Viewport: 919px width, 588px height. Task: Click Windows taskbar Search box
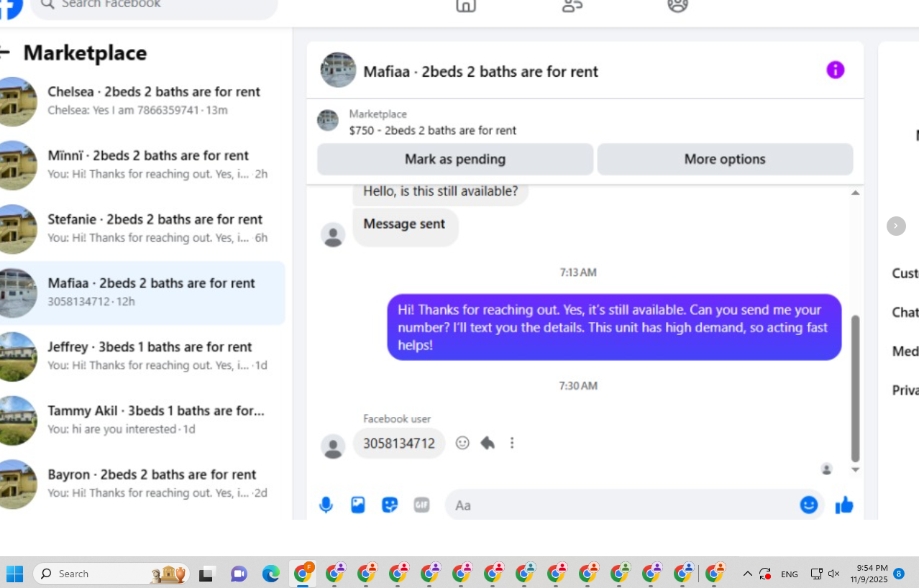[x=111, y=574]
